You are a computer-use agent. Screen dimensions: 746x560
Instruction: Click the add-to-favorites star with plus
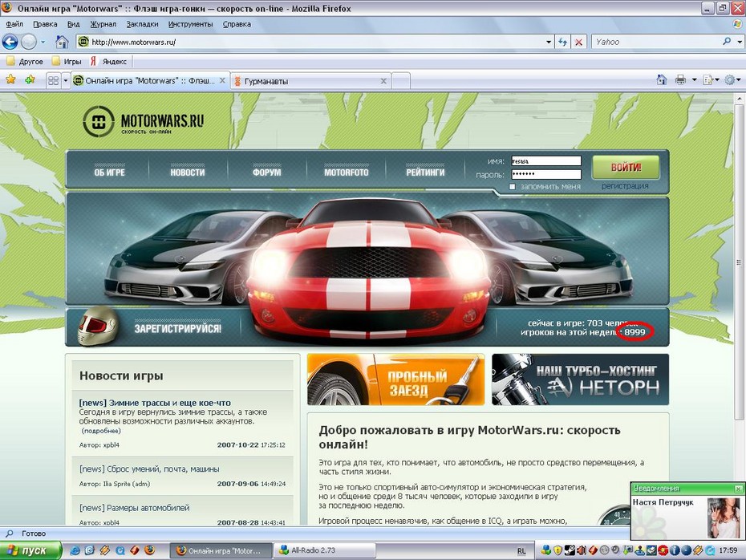30,79
